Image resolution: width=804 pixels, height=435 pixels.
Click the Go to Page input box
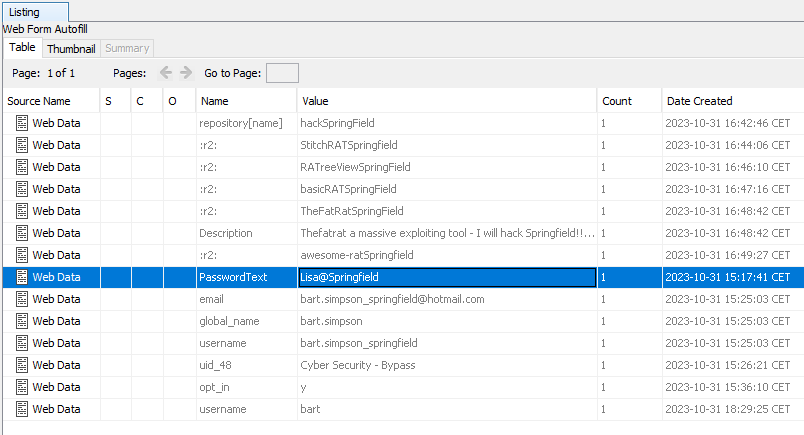(281, 73)
